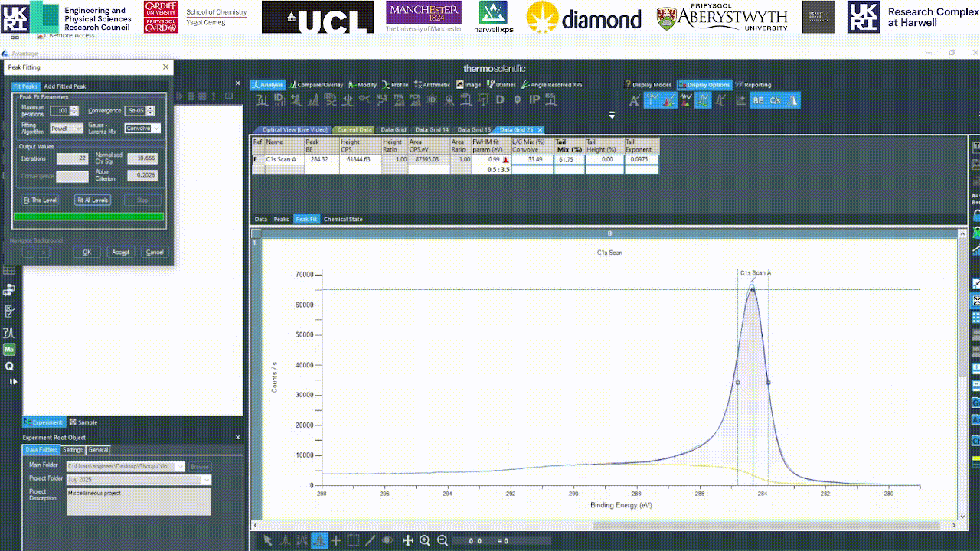This screenshot has width=980, height=551.
Task: Click OK in the Peak Fitting dialog
Action: (x=87, y=252)
